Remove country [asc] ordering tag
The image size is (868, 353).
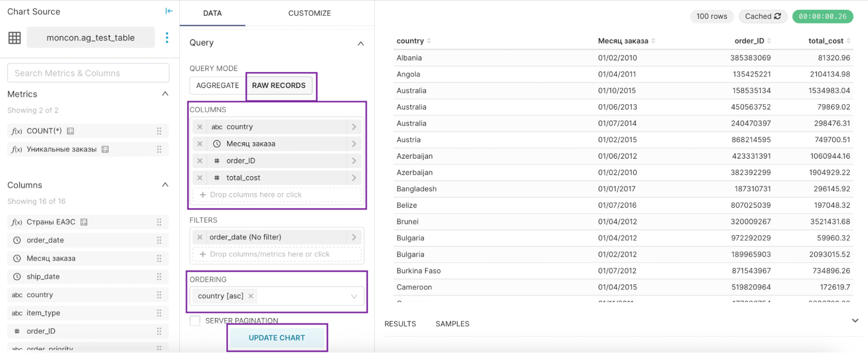(x=251, y=296)
